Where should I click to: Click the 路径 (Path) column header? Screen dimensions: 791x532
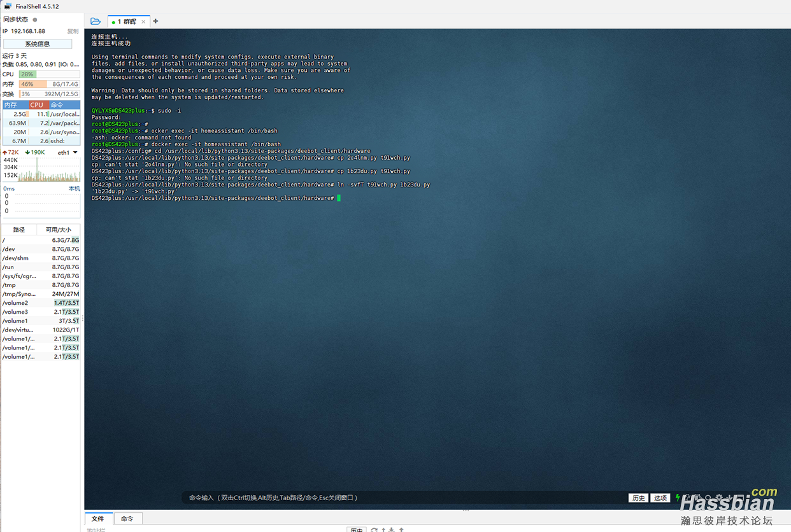click(19, 230)
